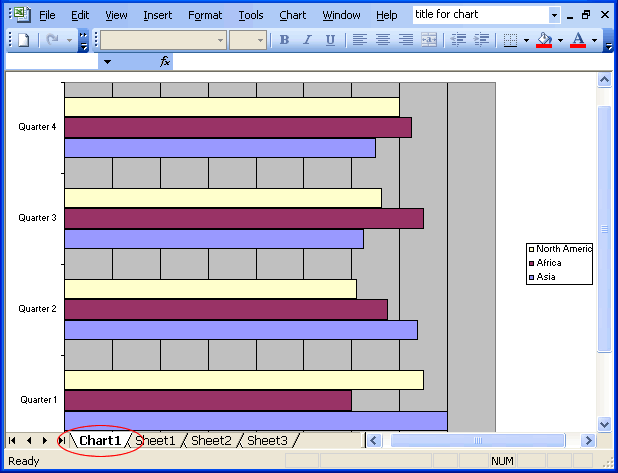Click the Insert Function fx button
618x473 pixels.
(x=165, y=61)
